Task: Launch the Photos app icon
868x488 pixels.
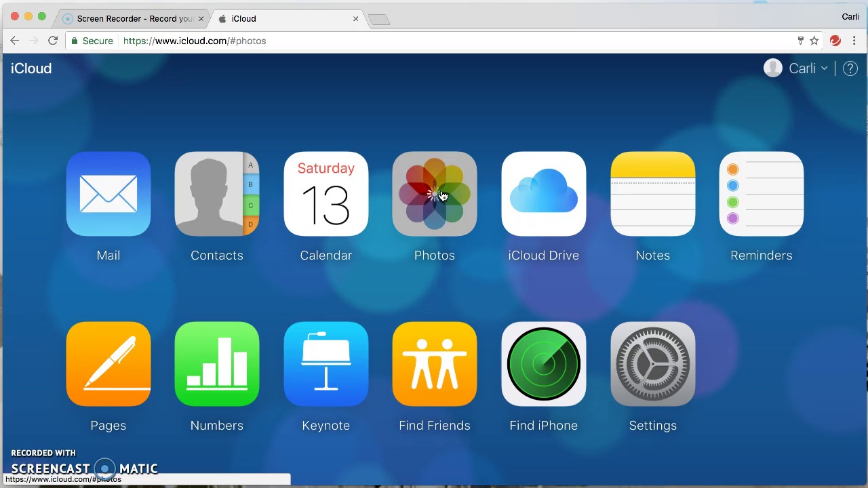Action: 435,194
